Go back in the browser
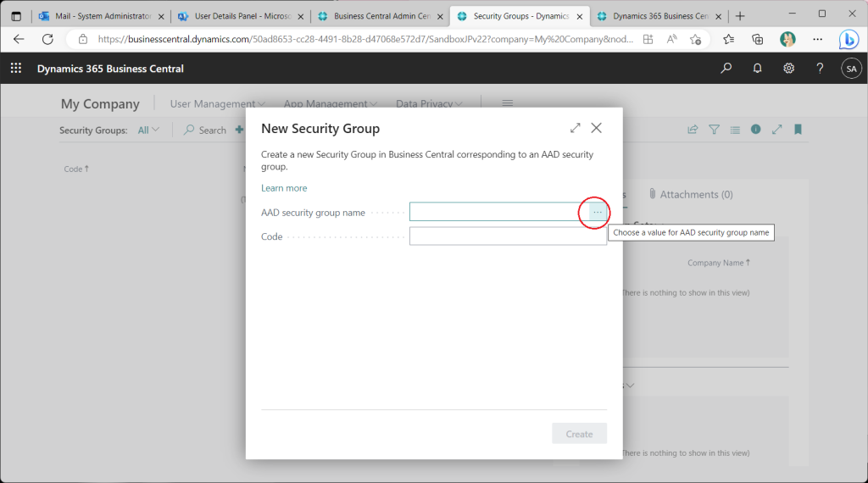The image size is (868, 483). coord(19,39)
